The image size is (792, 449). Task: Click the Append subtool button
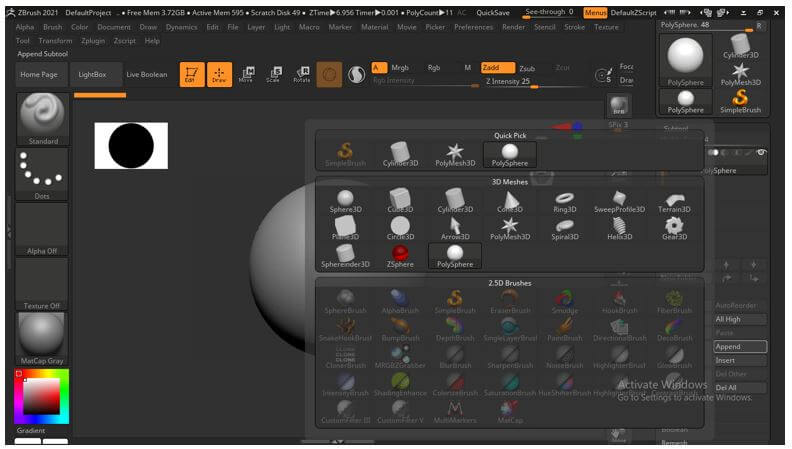(x=740, y=346)
